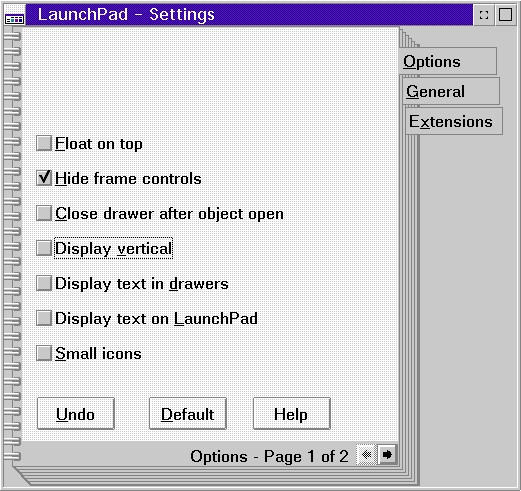Enable Close drawer after object open

click(44, 213)
